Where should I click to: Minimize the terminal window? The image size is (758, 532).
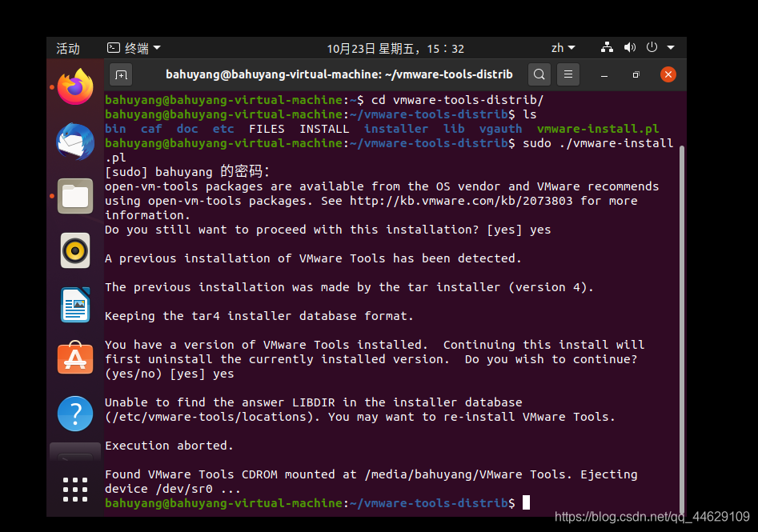pos(604,75)
